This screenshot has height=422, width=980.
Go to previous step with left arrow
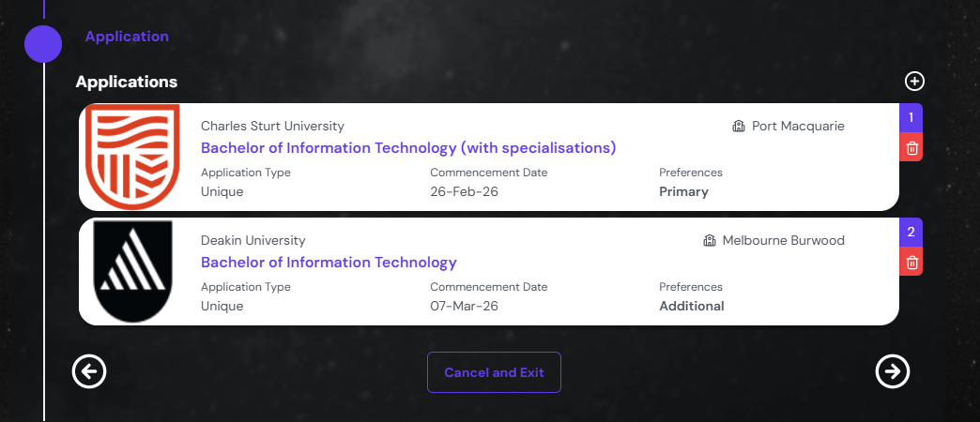(x=89, y=372)
